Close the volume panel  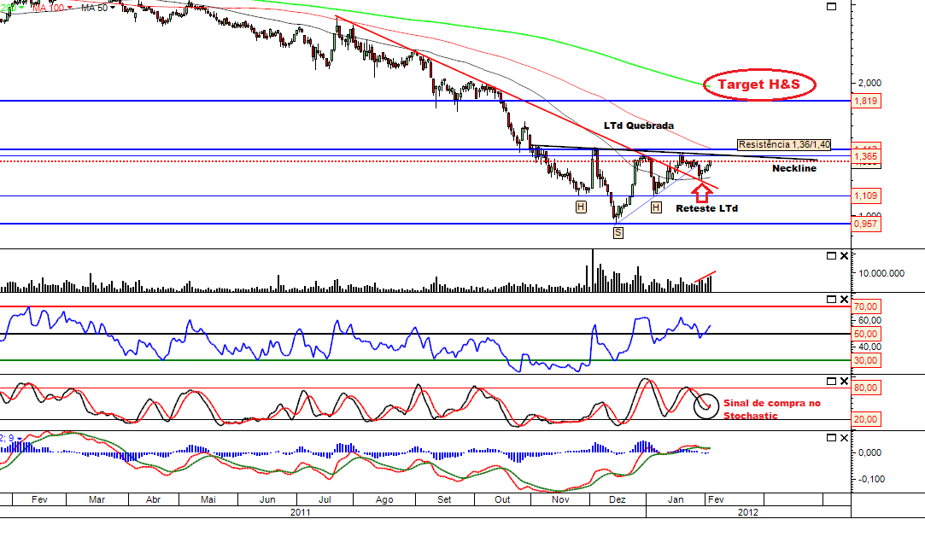844,256
